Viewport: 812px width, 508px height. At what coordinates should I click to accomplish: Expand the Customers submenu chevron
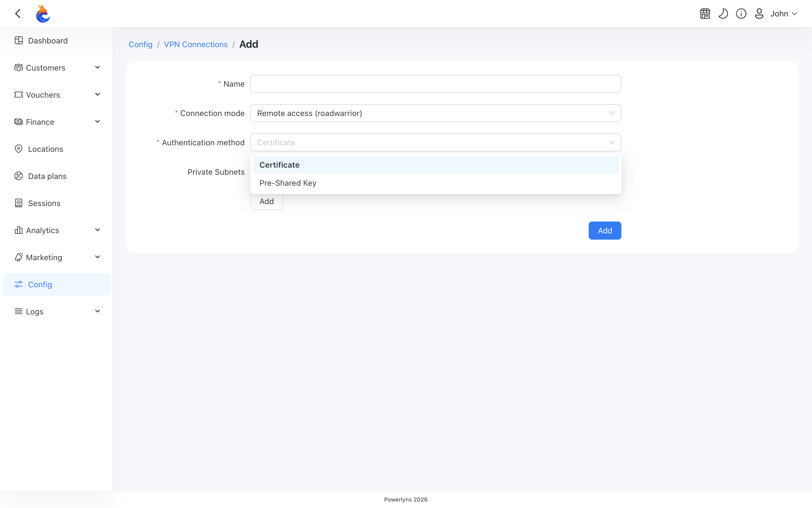[x=98, y=67]
